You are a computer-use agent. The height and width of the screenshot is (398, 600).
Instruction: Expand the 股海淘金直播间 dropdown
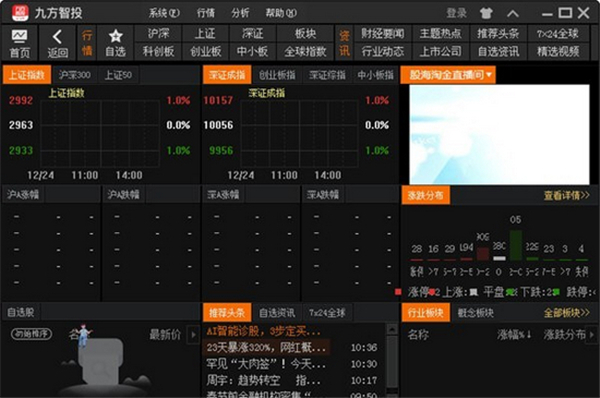click(448, 75)
